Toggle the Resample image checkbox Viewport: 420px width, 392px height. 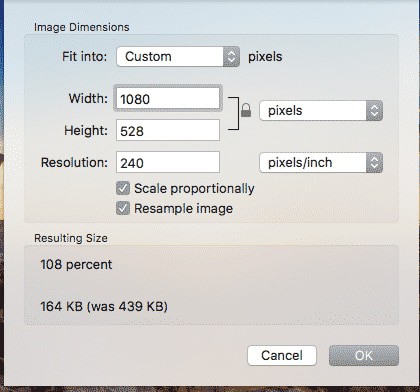(123, 208)
